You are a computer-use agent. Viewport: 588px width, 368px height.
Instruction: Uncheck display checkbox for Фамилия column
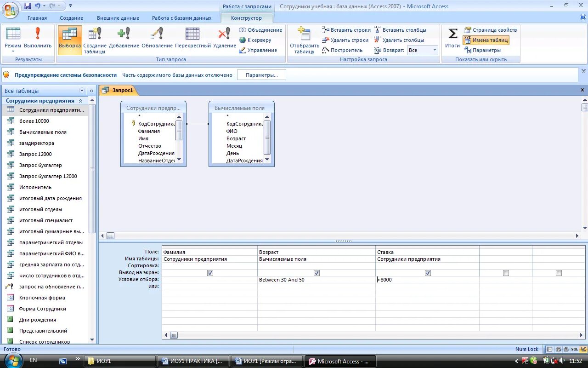click(210, 273)
